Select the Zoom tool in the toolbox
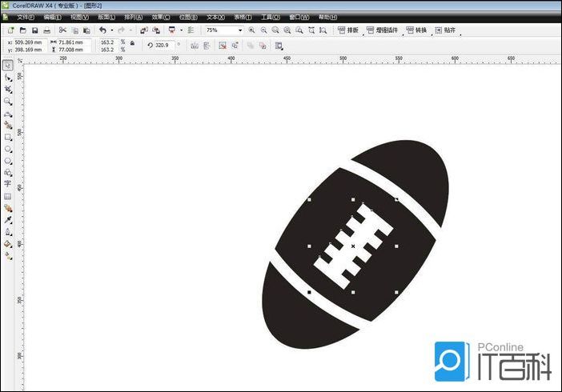The width and height of the screenshot is (562, 392). coord(7,102)
